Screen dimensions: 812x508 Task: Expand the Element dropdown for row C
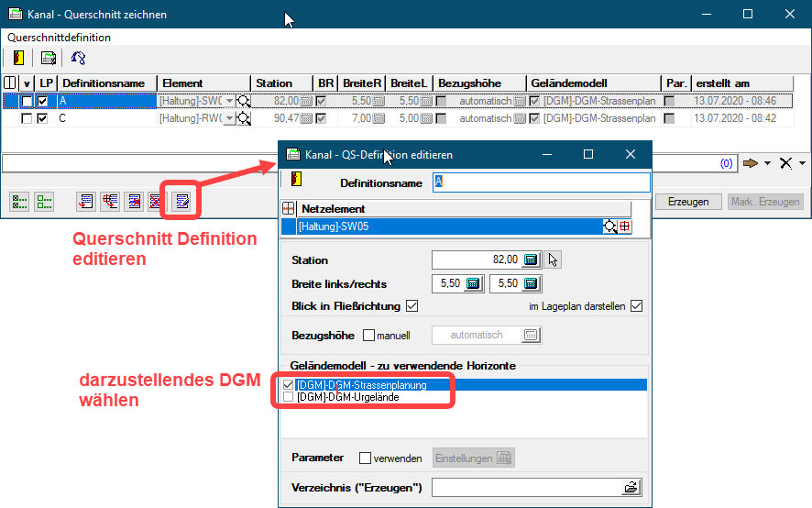coord(229,119)
